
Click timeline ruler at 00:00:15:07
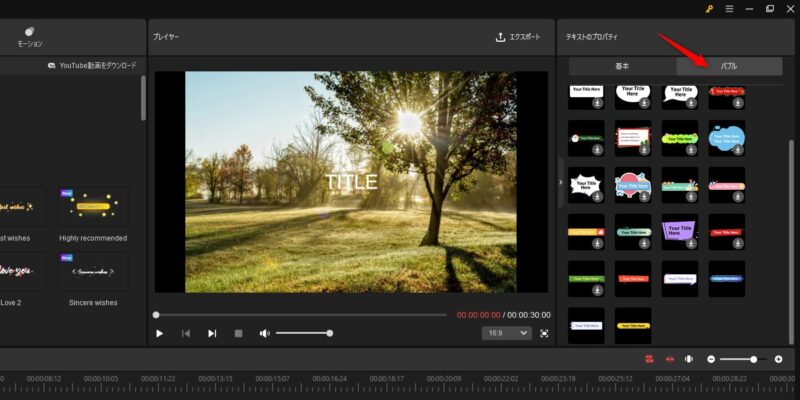point(273,379)
